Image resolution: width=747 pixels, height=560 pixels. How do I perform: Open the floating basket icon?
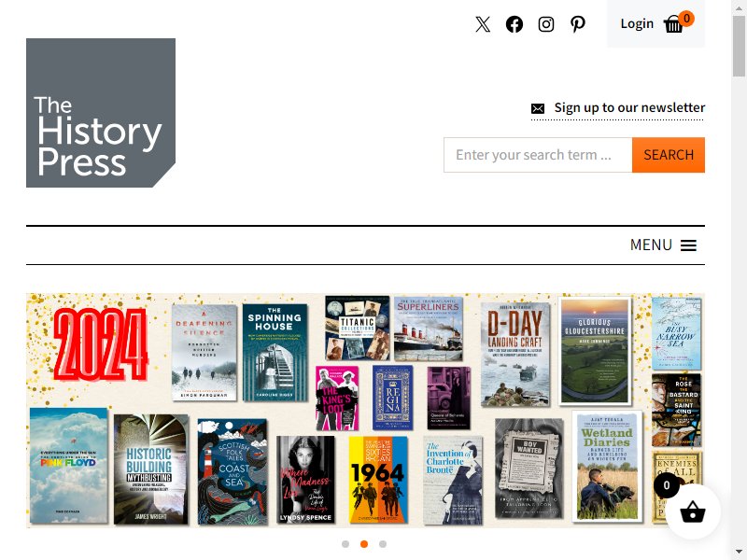pyautogui.click(x=693, y=511)
